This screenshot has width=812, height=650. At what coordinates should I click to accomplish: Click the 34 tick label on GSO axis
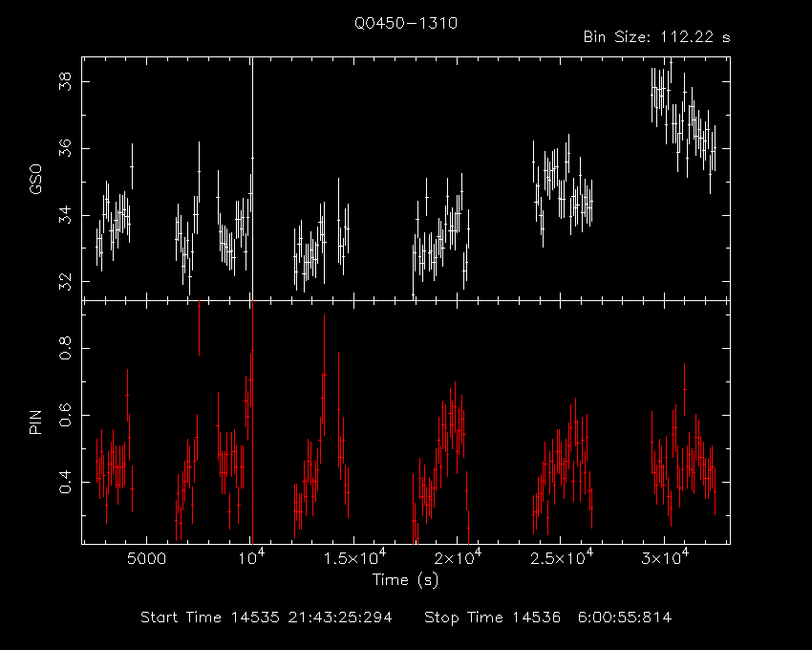pyautogui.click(x=66, y=215)
